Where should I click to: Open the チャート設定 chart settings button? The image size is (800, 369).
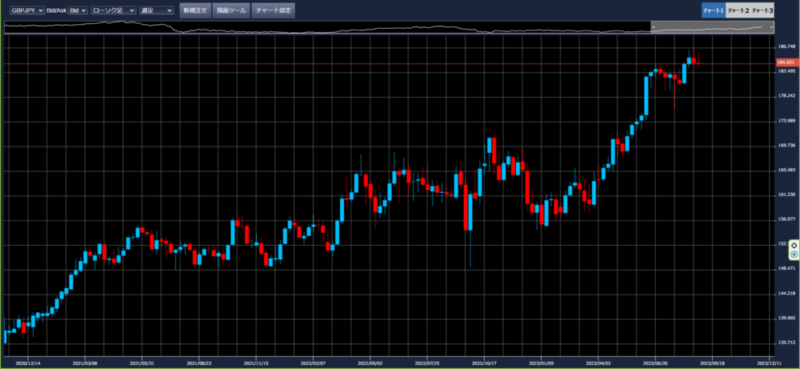pyautogui.click(x=273, y=10)
